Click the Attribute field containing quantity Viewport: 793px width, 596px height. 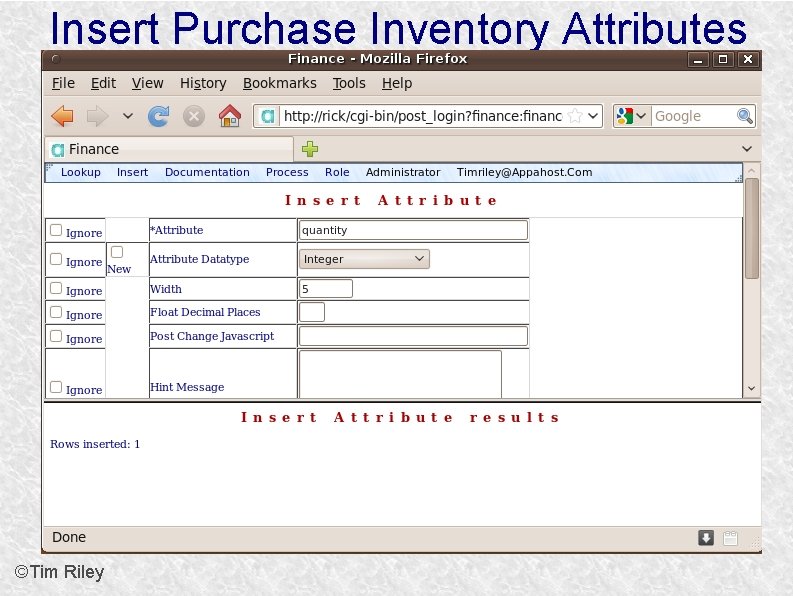pos(413,230)
